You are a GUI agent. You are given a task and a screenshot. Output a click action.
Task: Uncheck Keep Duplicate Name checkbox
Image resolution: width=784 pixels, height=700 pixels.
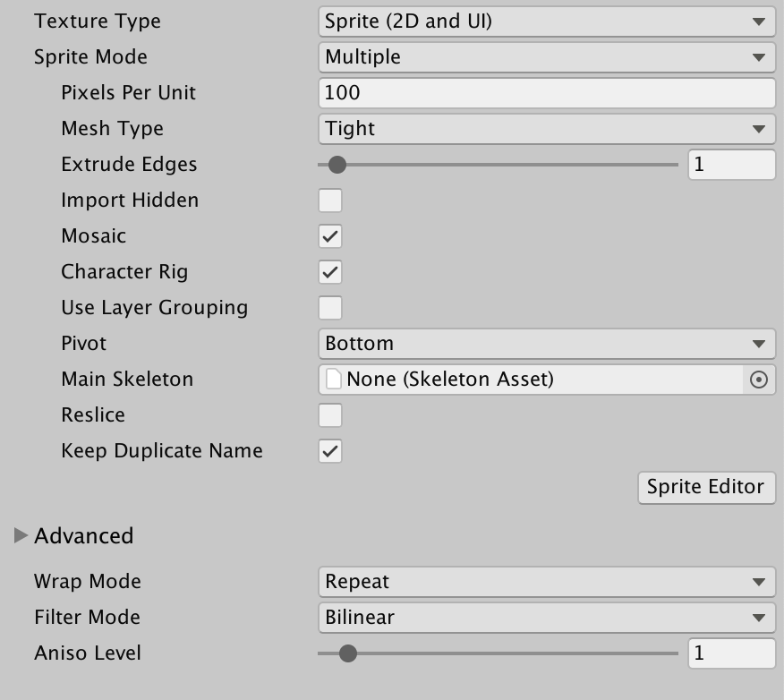(330, 451)
